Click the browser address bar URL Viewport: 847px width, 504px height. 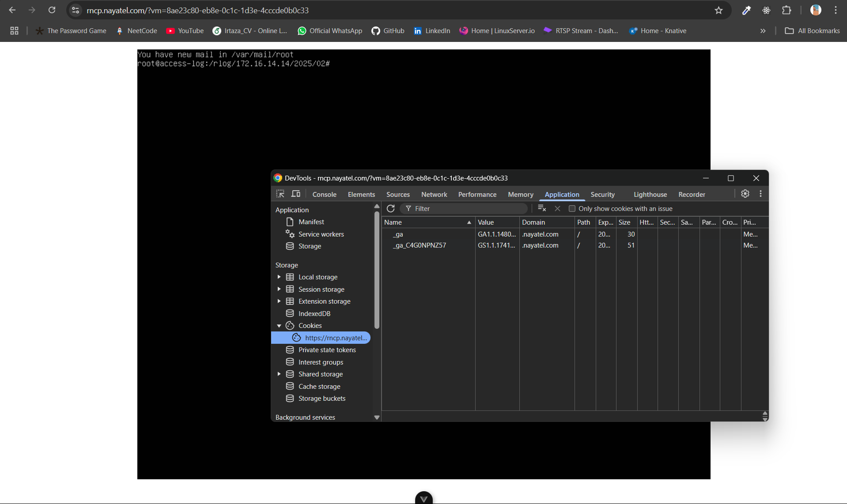tap(197, 10)
